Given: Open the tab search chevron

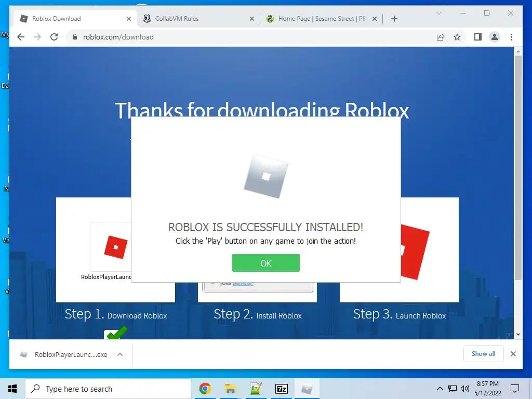Looking at the screenshot, I should (438, 13).
